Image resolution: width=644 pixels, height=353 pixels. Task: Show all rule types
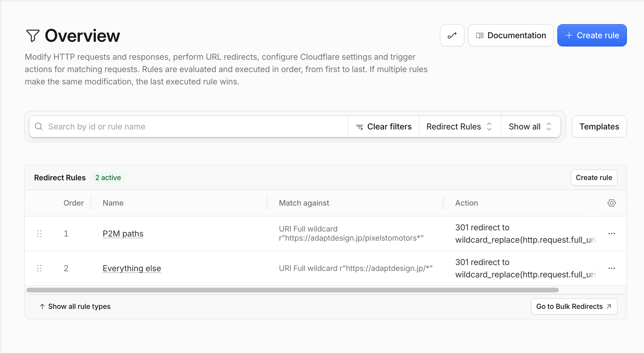[75, 307]
